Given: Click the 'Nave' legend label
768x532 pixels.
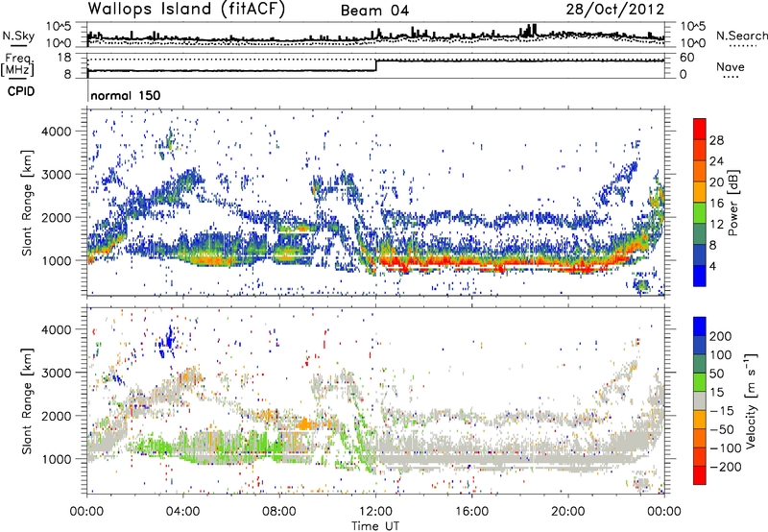Looking at the screenshot, I should point(731,66).
